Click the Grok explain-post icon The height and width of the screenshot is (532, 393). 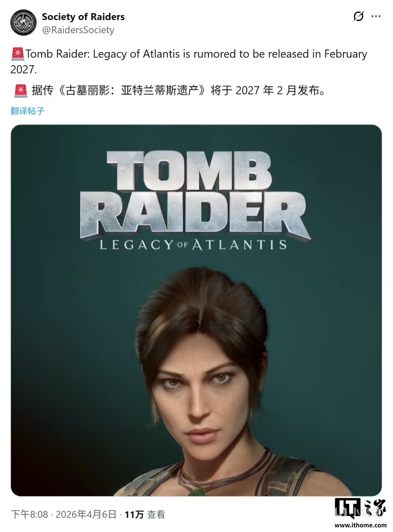(x=358, y=16)
